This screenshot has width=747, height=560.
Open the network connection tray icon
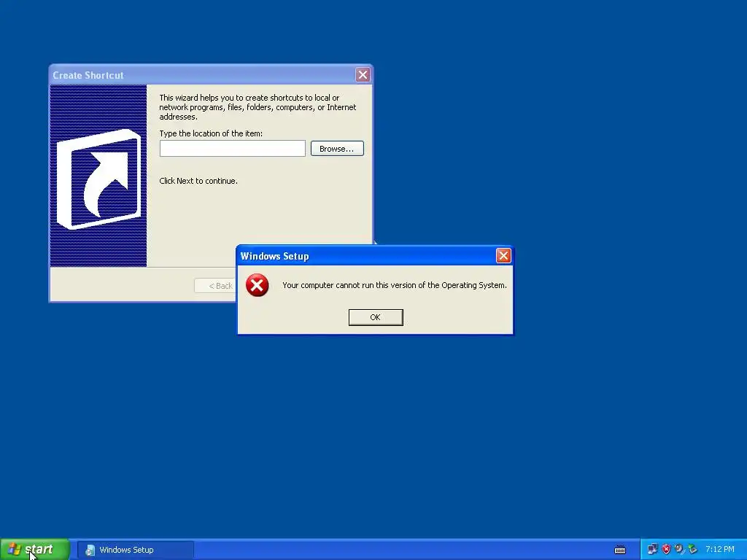652,550
